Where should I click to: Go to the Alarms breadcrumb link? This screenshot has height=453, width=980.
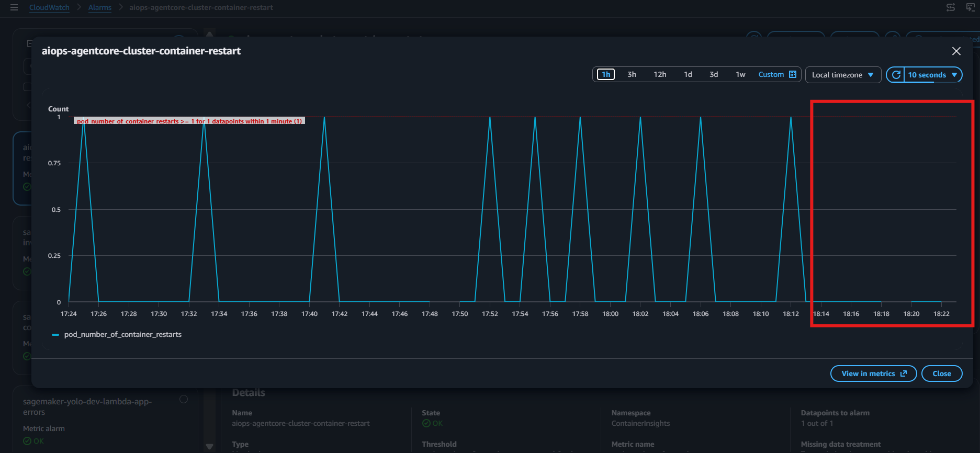coord(100,7)
